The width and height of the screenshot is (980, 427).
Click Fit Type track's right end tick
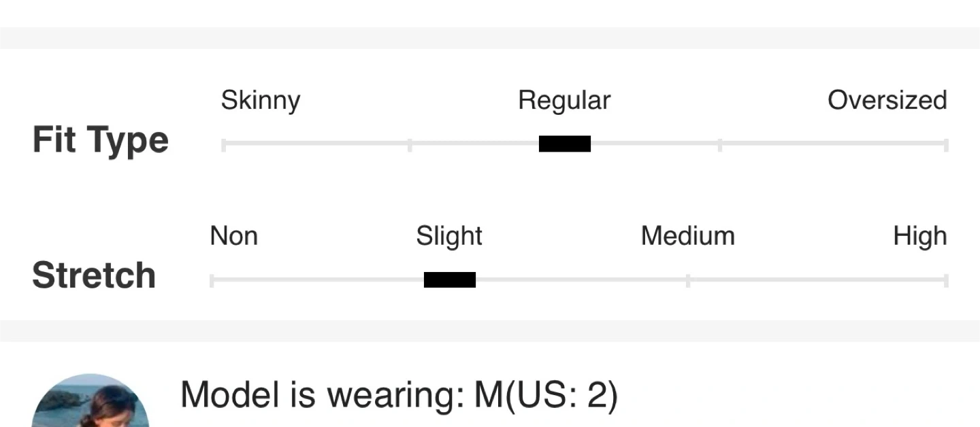tap(946, 145)
